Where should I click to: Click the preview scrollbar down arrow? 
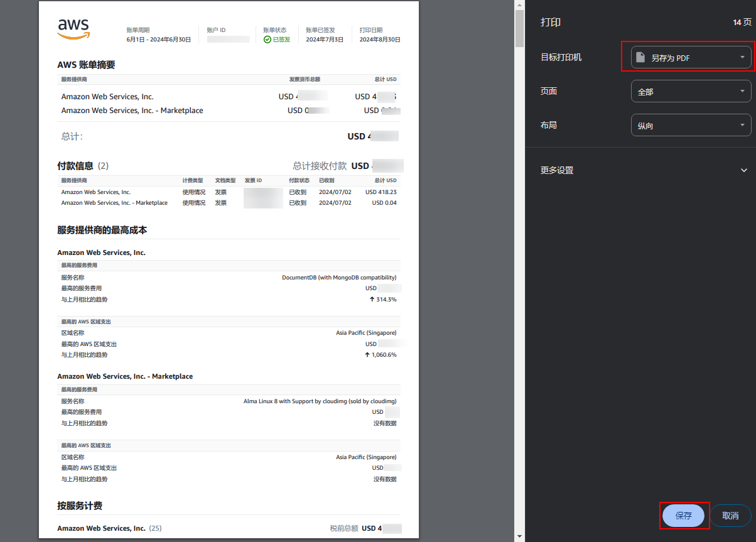point(519,536)
